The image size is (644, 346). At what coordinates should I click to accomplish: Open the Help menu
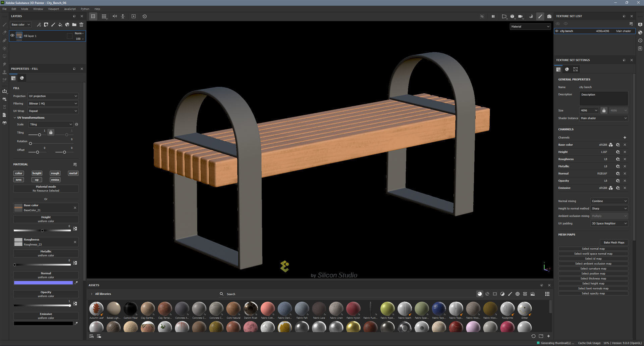pyautogui.click(x=97, y=9)
